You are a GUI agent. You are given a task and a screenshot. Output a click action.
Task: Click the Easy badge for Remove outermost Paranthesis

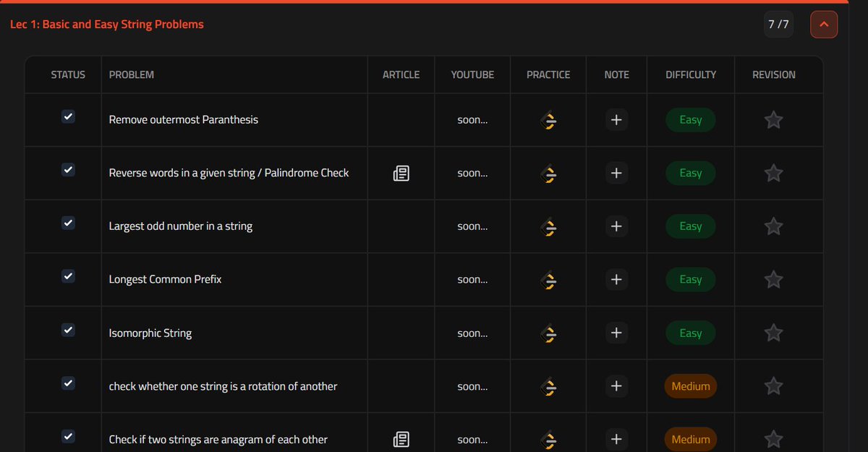pyautogui.click(x=691, y=120)
